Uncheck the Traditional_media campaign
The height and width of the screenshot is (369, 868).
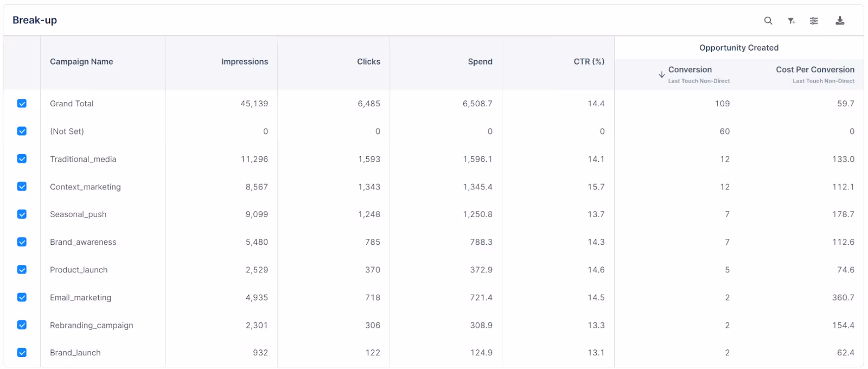click(22, 158)
